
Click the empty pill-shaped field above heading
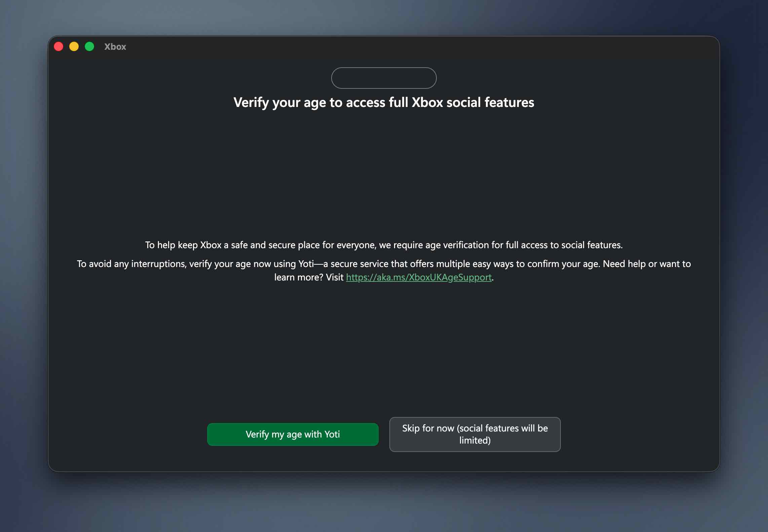(x=384, y=78)
